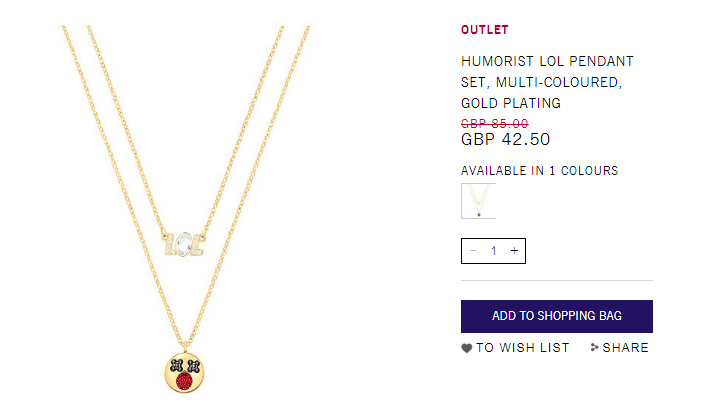Select the gold necklace colour swatch
This screenshot has width=713, height=403.
(478, 200)
